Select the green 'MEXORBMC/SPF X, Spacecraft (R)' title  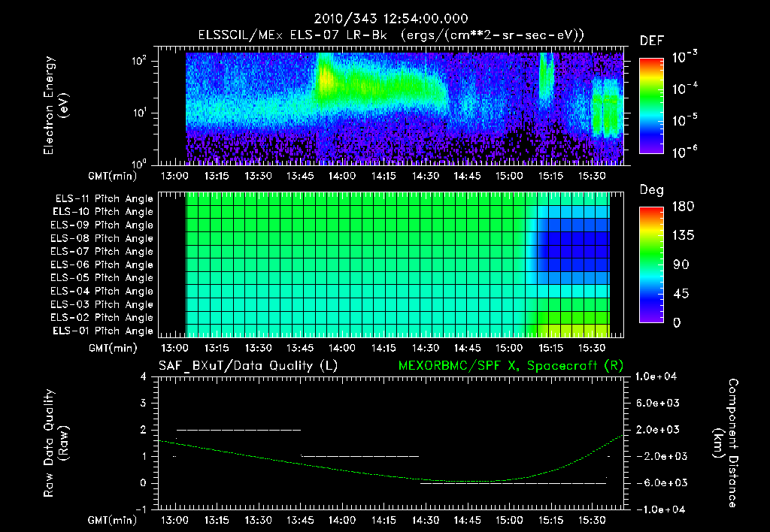point(511,366)
